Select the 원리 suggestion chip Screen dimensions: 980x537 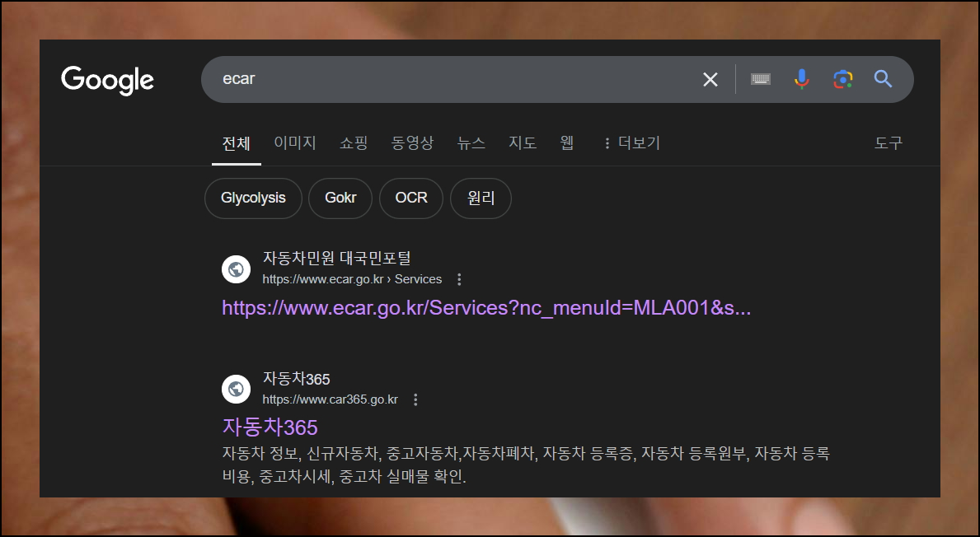(x=481, y=198)
